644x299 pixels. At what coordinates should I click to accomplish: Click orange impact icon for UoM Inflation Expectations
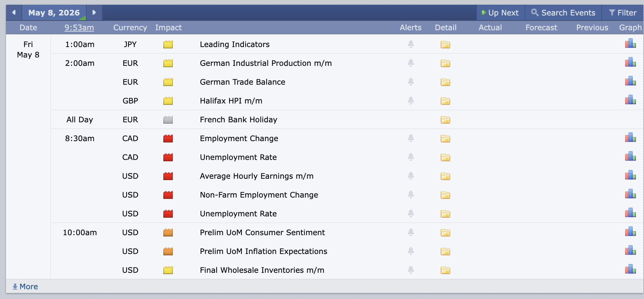point(168,251)
